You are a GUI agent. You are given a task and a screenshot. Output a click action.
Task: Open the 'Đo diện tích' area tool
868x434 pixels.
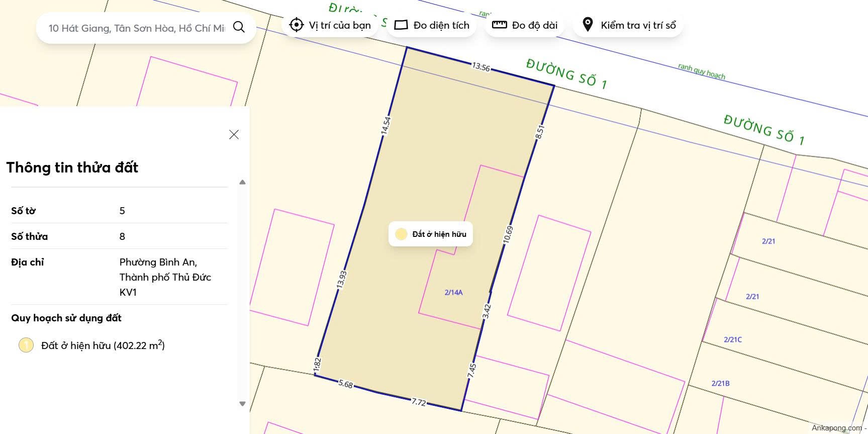(432, 25)
